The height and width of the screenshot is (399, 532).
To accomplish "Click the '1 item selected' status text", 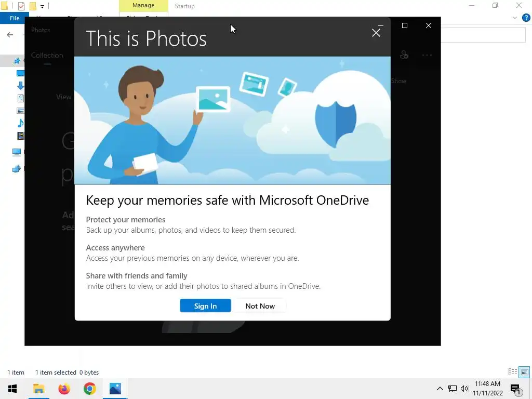I will point(56,373).
